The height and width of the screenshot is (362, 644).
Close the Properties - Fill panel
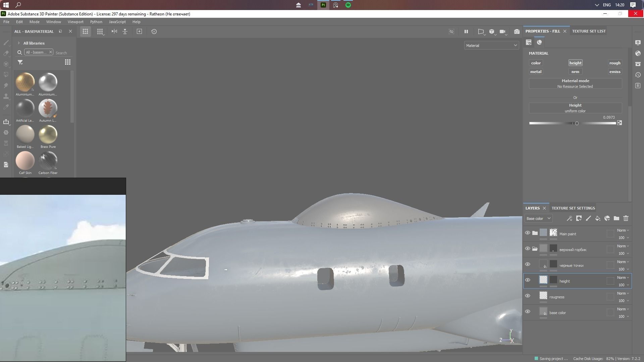coord(565,31)
